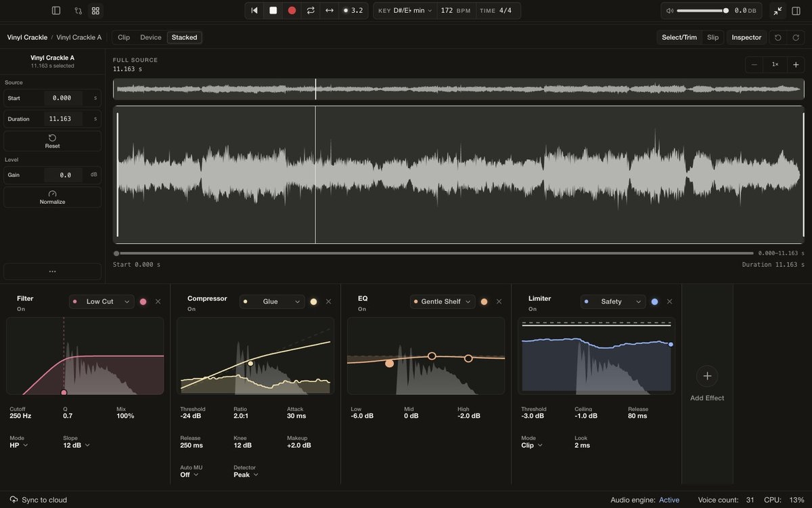Image resolution: width=812 pixels, height=508 pixels.
Task: Collapse the editor with the shrink icon
Action: coord(777,11)
